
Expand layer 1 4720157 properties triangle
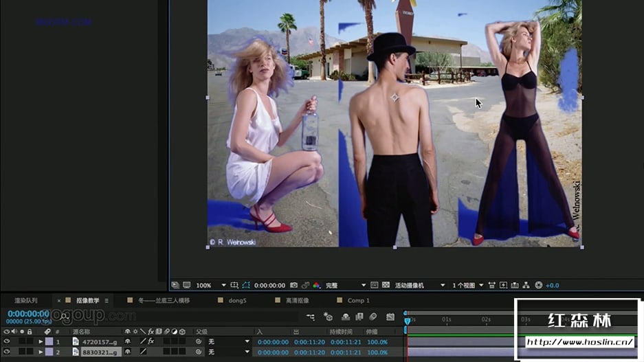click(41, 341)
